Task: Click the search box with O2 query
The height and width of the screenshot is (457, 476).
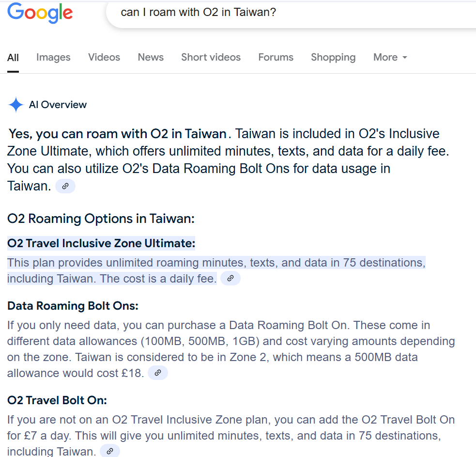Action: coord(291,13)
